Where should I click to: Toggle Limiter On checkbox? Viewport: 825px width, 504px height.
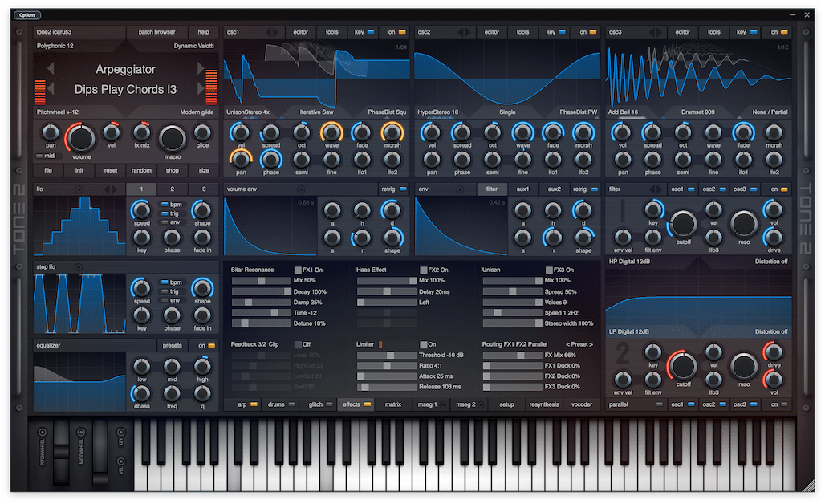coord(424,344)
